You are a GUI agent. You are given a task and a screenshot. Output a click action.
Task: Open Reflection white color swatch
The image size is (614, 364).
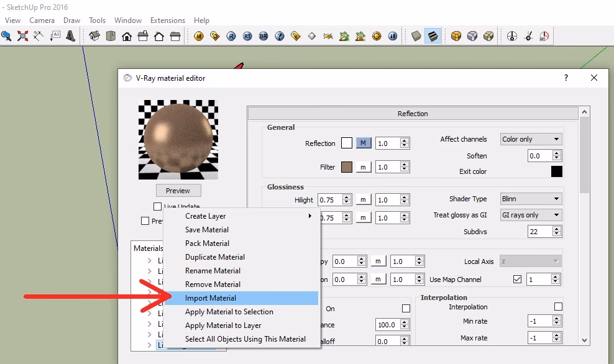pyautogui.click(x=347, y=143)
